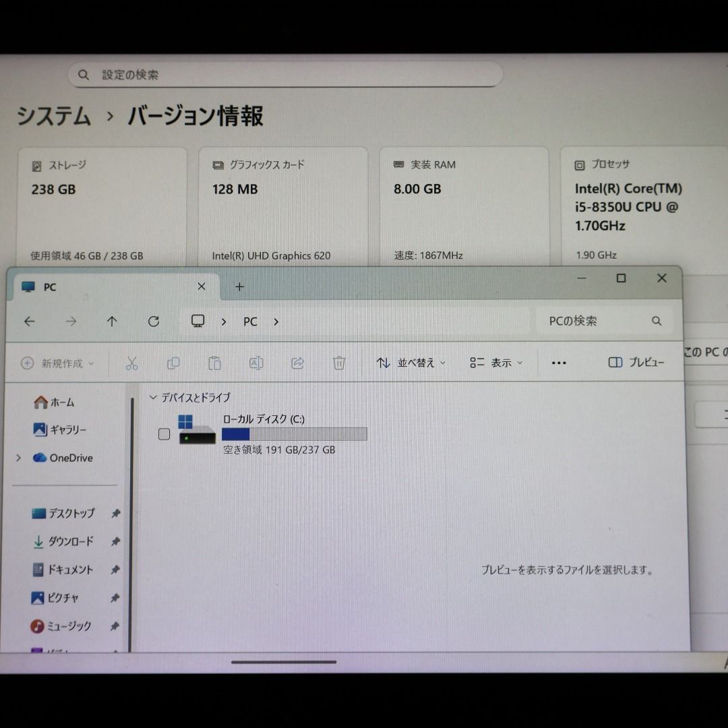This screenshot has width=728, height=728.
Task: Collapse the デバイスとドライブ section
Action: (153, 398)
